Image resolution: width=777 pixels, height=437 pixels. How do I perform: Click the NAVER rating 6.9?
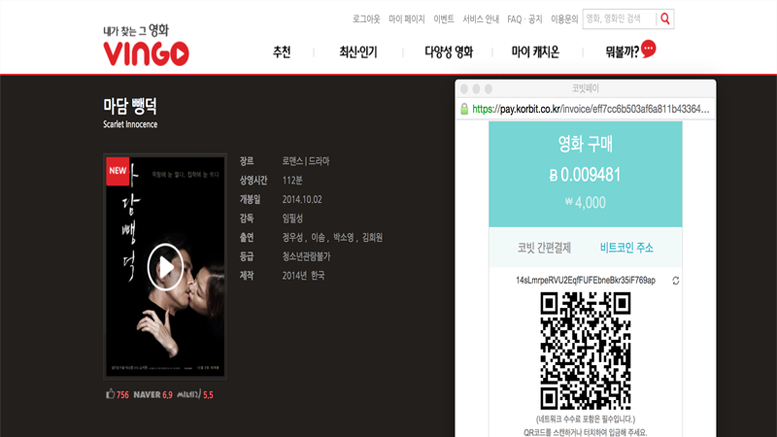pos(153,395)
